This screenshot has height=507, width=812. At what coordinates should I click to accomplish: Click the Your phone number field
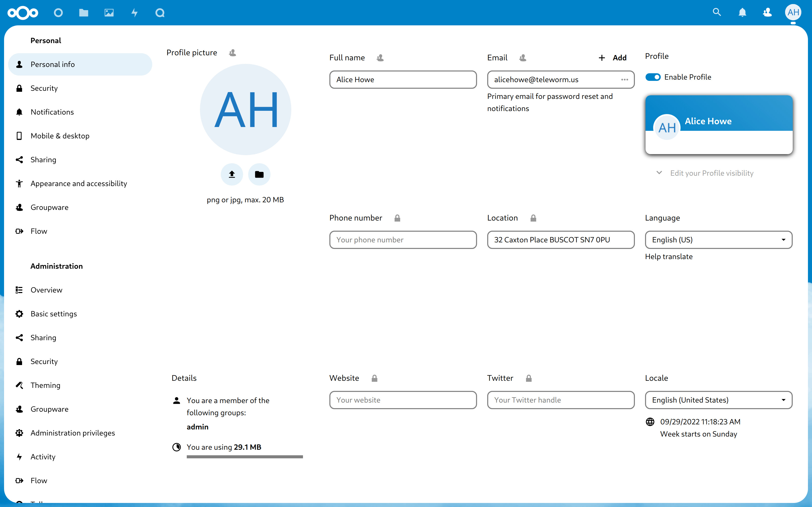pyautogui.click(x=403, y=240)
